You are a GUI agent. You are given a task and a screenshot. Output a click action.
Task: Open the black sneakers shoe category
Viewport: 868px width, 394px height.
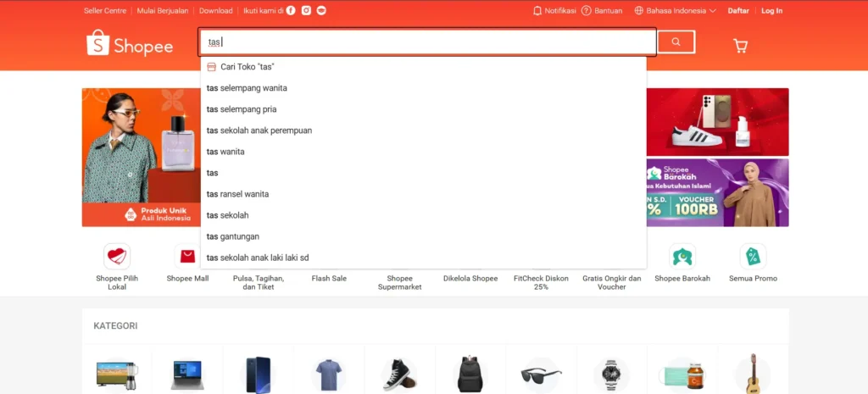pos(400,375)
